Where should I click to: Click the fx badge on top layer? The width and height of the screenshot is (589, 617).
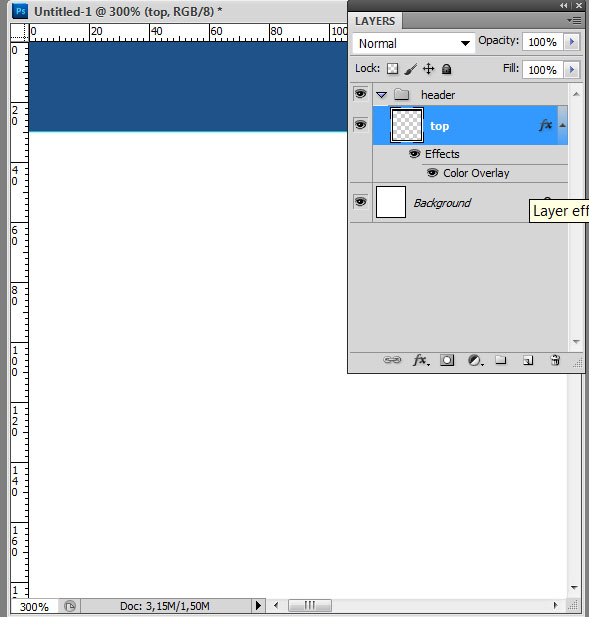pos(545,125)
